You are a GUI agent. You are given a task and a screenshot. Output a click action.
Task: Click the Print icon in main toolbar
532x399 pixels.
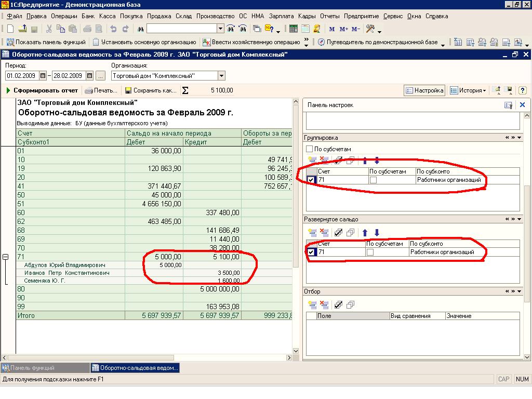[x=87, y=29]
